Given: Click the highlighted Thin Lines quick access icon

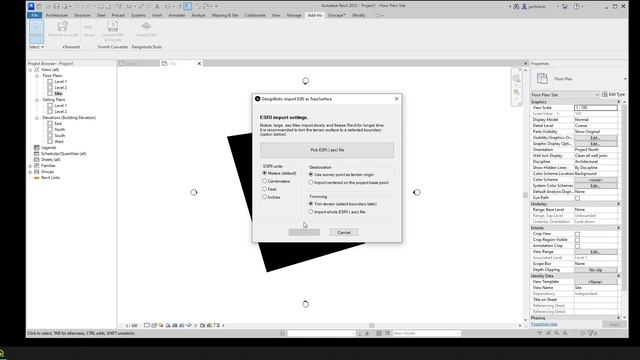Looking at the screenshot, I should click(187, 6).
